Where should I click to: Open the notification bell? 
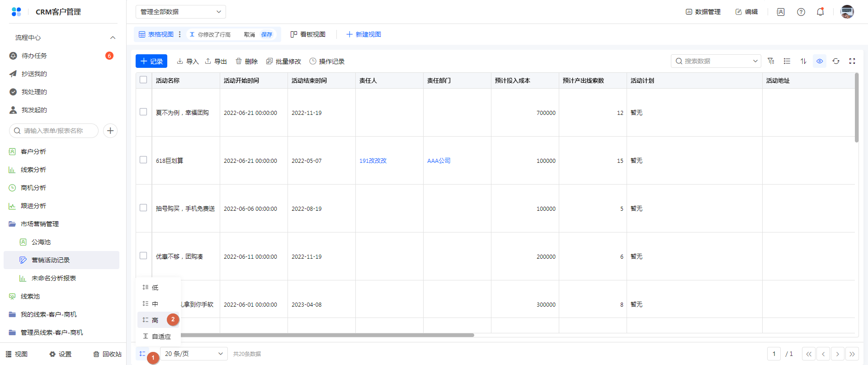[x=820, y=12]
